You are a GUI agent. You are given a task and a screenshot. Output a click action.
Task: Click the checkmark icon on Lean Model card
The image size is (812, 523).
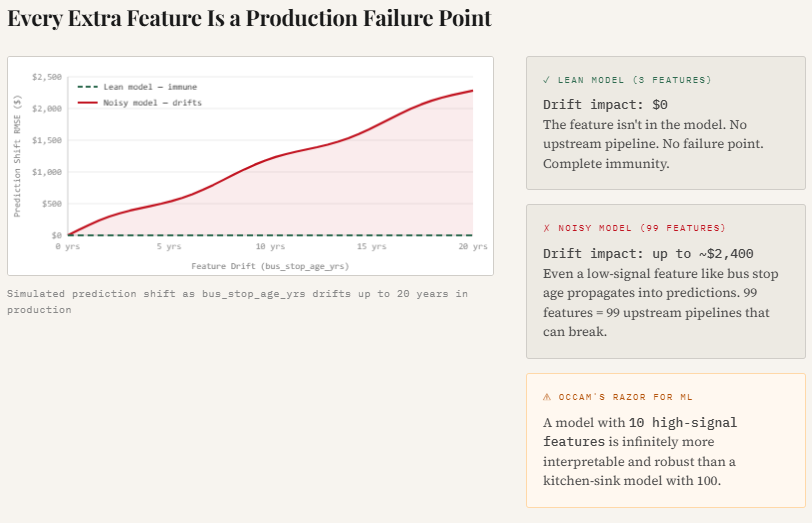[546, 79]
